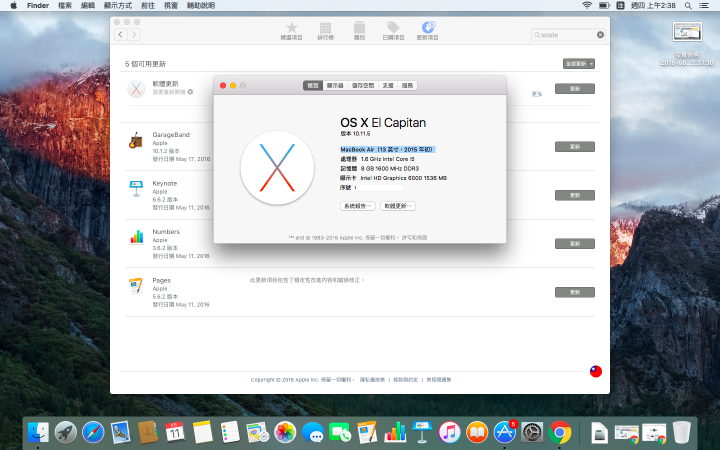
Task: Click the 全部更新 button
Action: 576,63
